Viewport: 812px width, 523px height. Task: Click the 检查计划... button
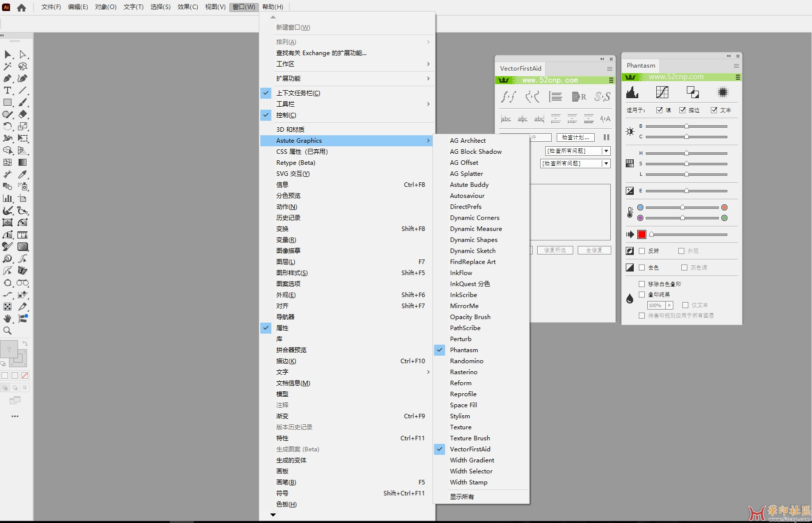[x=575, y=137]
